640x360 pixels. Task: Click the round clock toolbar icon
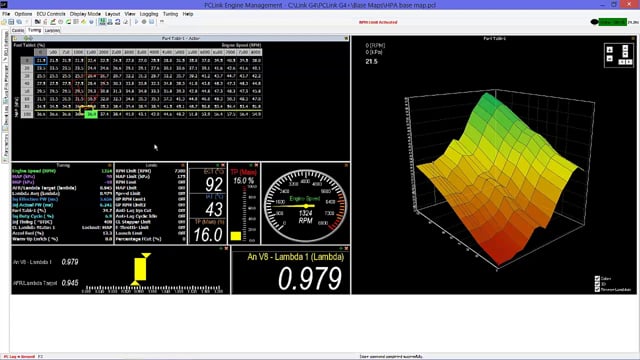coord(60,22)
